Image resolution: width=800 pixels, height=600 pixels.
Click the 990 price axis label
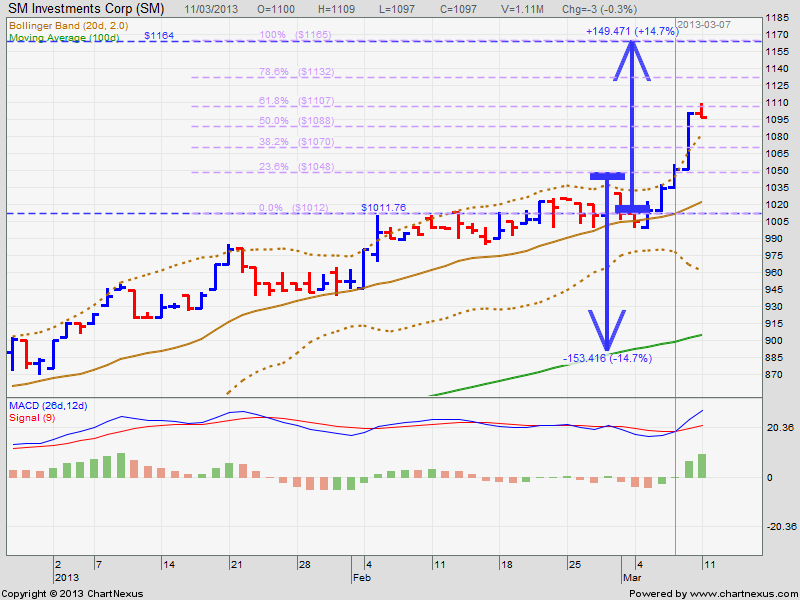coord(776,239)
